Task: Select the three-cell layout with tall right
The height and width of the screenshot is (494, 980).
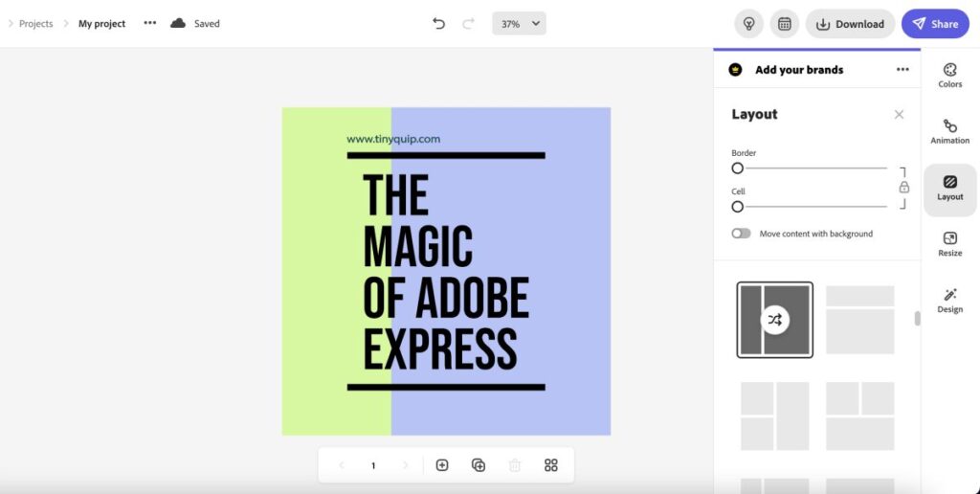Action: pos(775,416)
